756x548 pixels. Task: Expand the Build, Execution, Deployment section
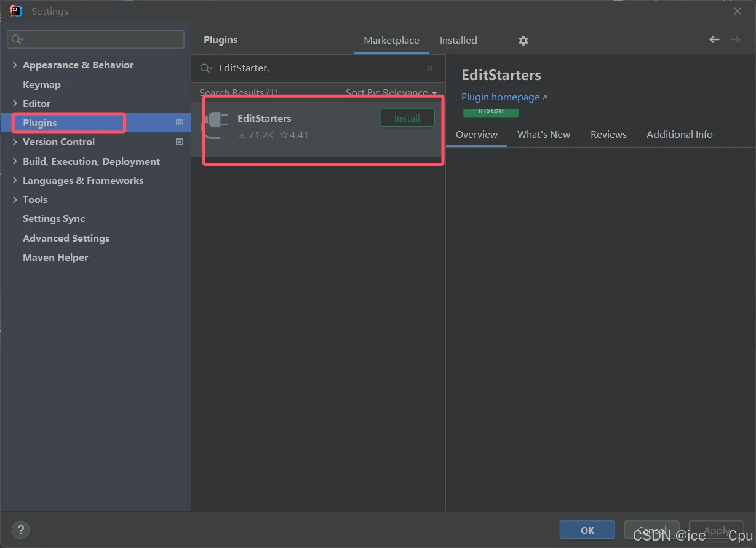tap(15, 161)
